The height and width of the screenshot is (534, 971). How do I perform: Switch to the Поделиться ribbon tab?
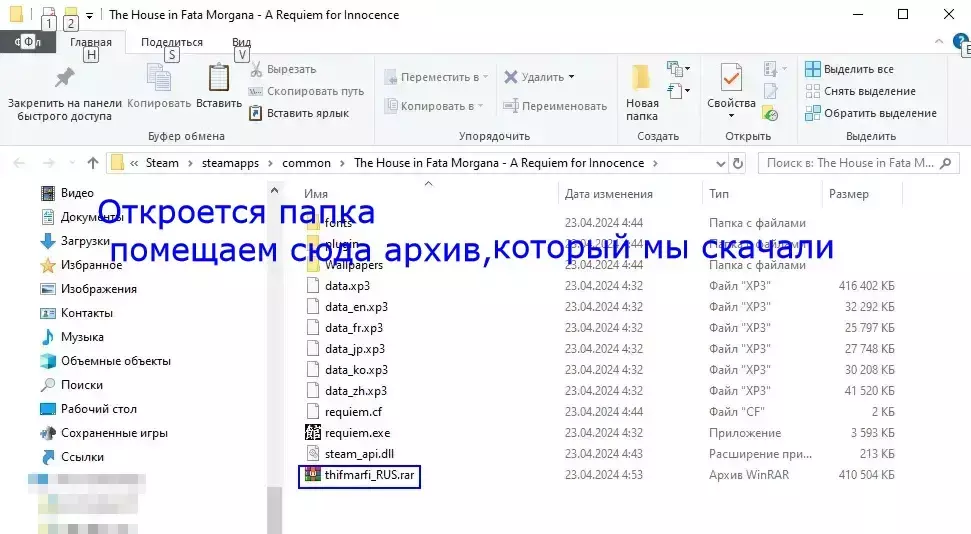pyautogui.click(x=172, y=42)
